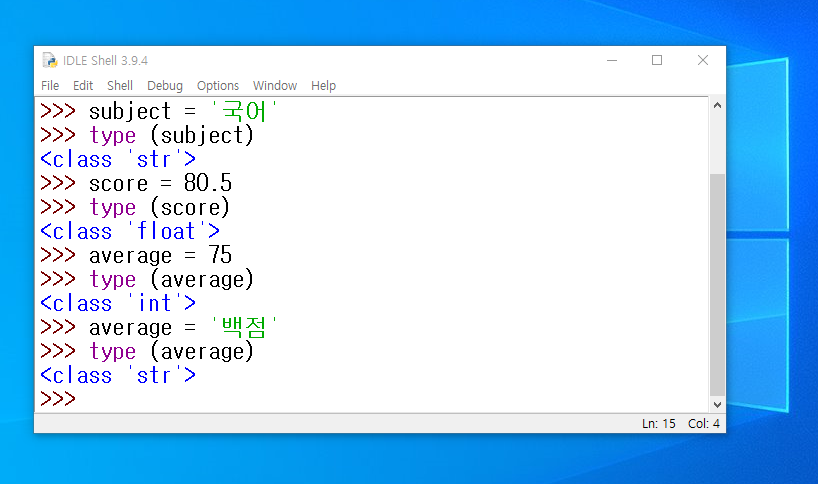Open the Shell menu

pyautogui.click(x=120, y=86)
